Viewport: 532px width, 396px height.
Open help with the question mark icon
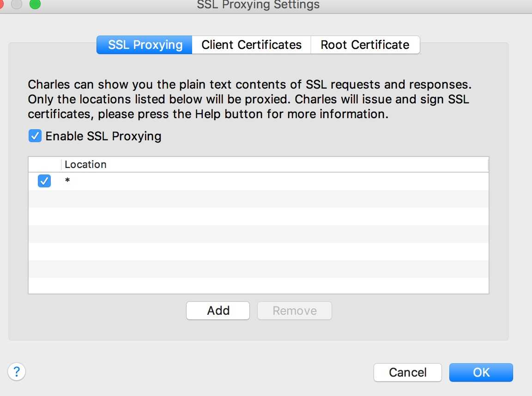[x=17, y=372]
